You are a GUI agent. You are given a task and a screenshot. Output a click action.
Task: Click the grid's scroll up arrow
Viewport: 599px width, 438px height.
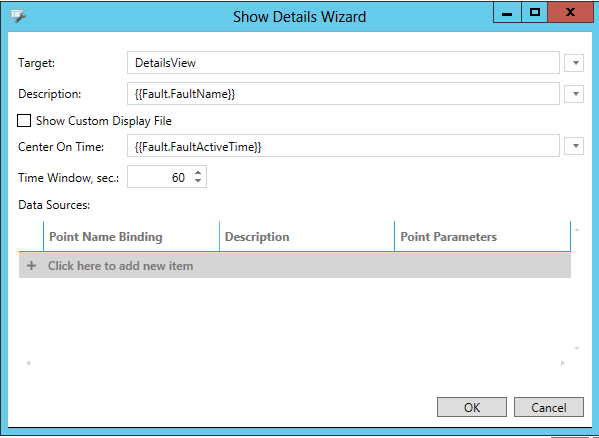pyautogui.click(x=577, y=230)
